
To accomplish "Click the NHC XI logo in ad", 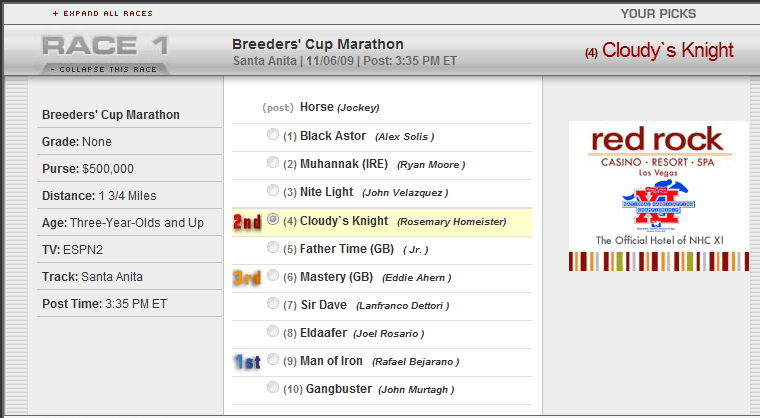I will pos(658,204).
